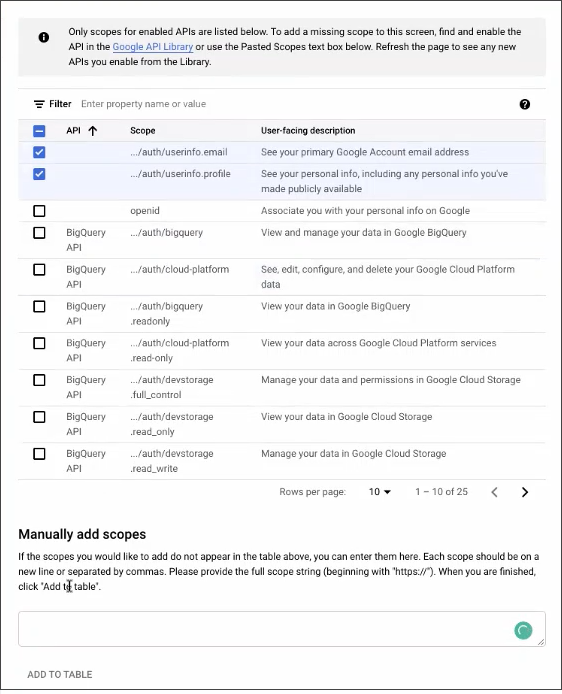
Task: Click the .../auth/devstorage .full_control scope text
Action: pos(172,387)
